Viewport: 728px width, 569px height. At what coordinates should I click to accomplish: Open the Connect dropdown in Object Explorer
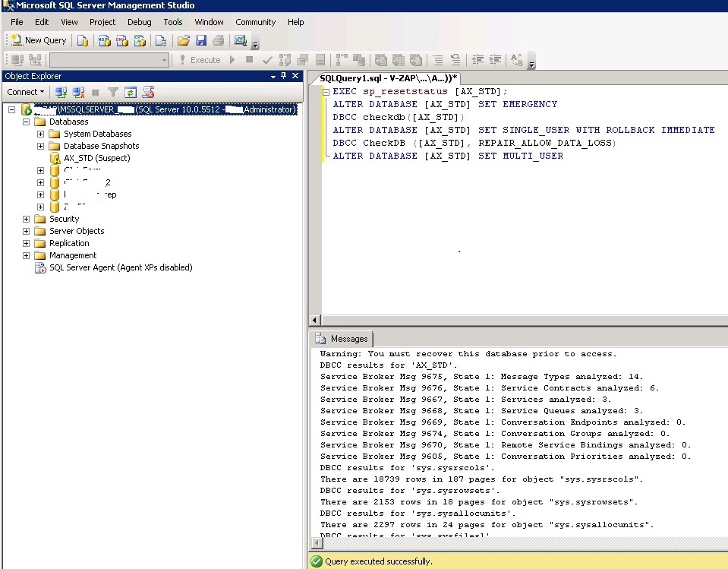pyautogui.click(x=26, y=92)
